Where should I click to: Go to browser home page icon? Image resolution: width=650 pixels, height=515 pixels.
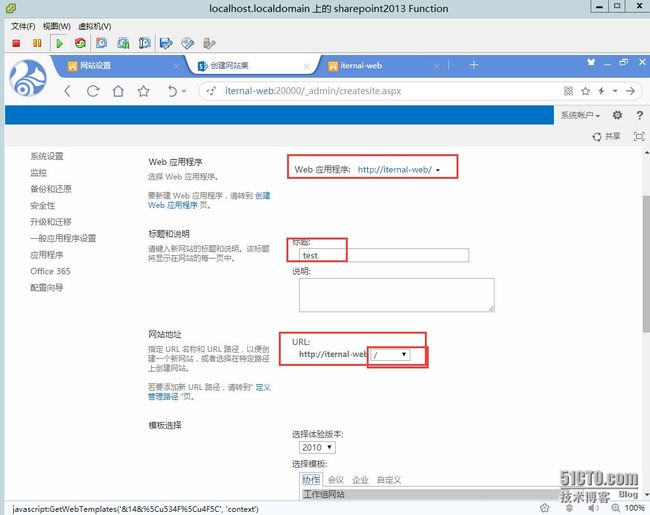118,91
